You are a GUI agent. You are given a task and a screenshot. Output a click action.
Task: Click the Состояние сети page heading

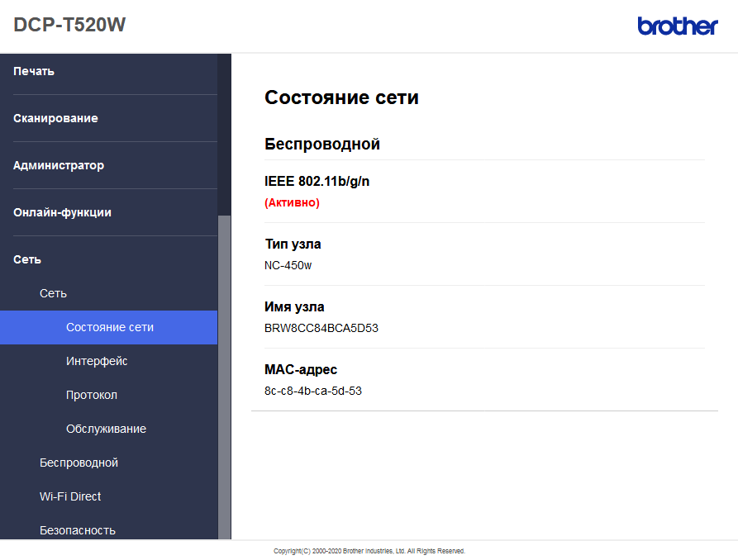click(x=341, y=97)
